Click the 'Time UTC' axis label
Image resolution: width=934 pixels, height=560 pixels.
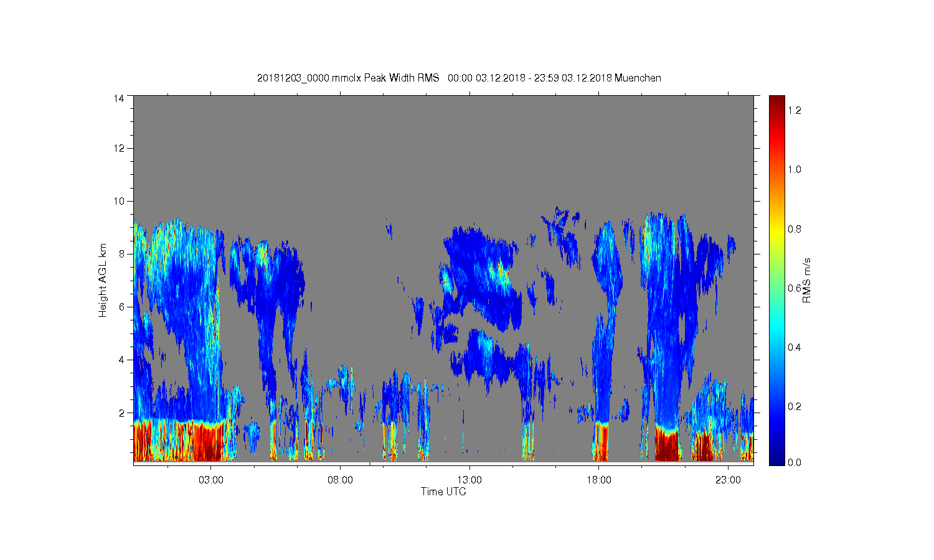[443, 492]
